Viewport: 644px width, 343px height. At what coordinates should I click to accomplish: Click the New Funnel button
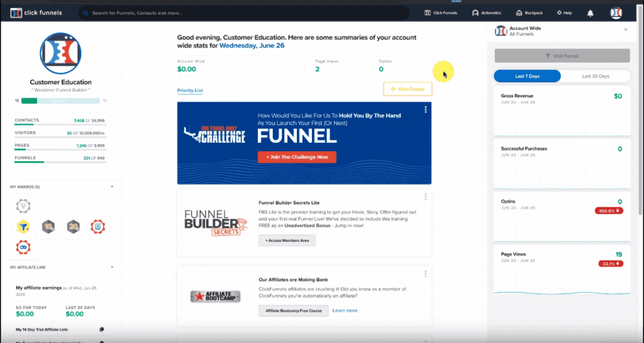[408, 89]
